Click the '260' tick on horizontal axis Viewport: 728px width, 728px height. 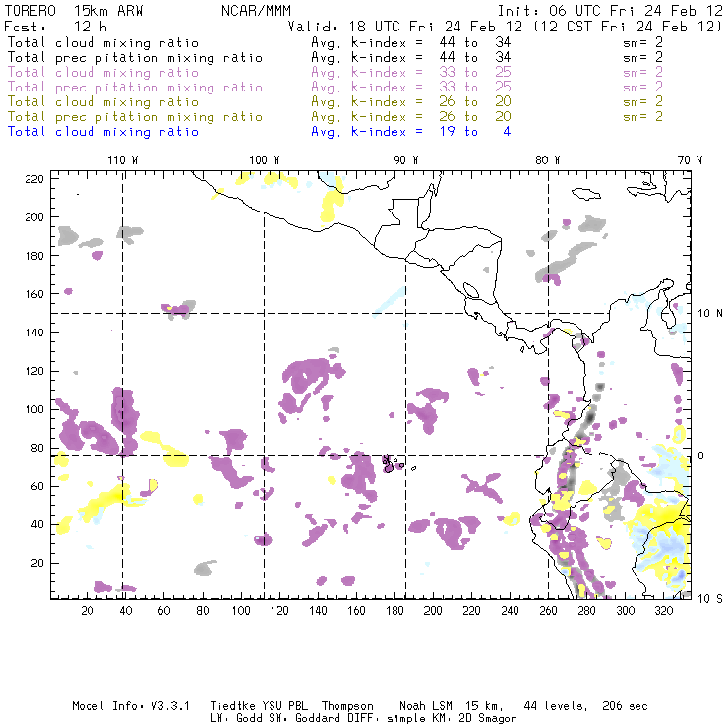[548, 611]
